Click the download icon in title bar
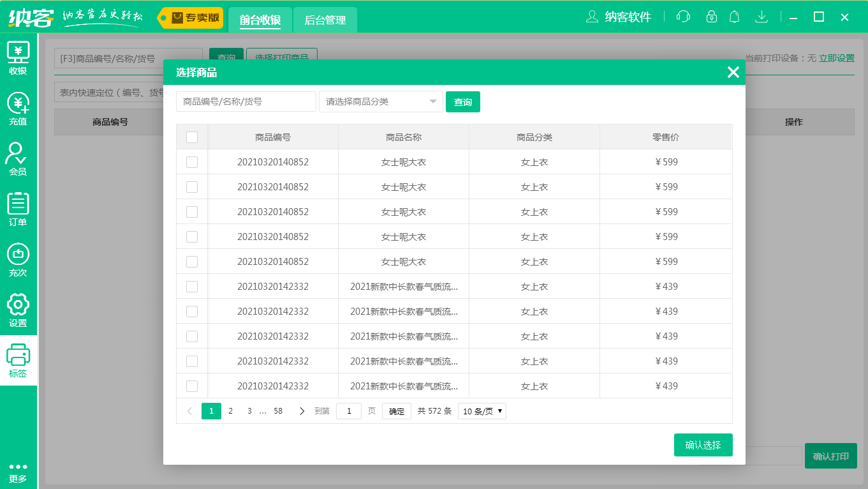The height and width of the screenshot is (489, 868). pos(761,17)
